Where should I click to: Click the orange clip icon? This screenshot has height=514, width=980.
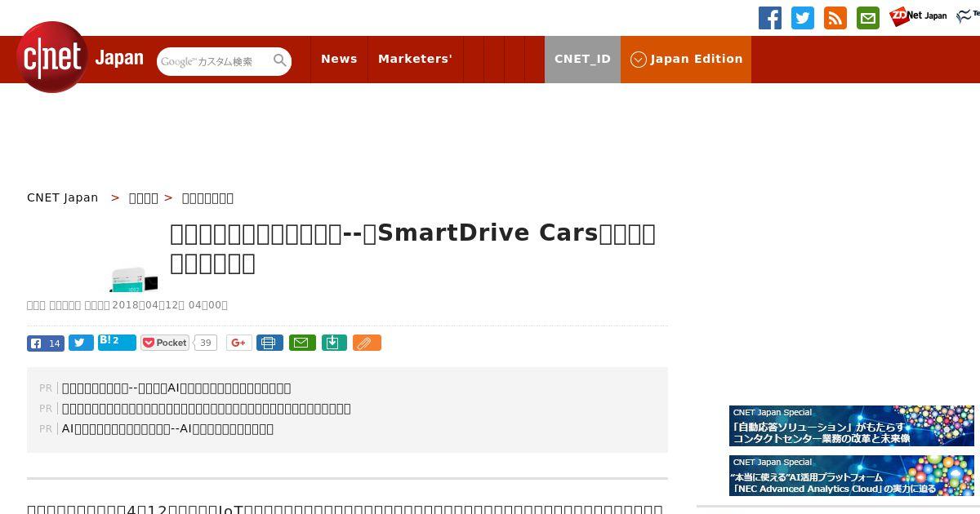click(x=367, y=343)
